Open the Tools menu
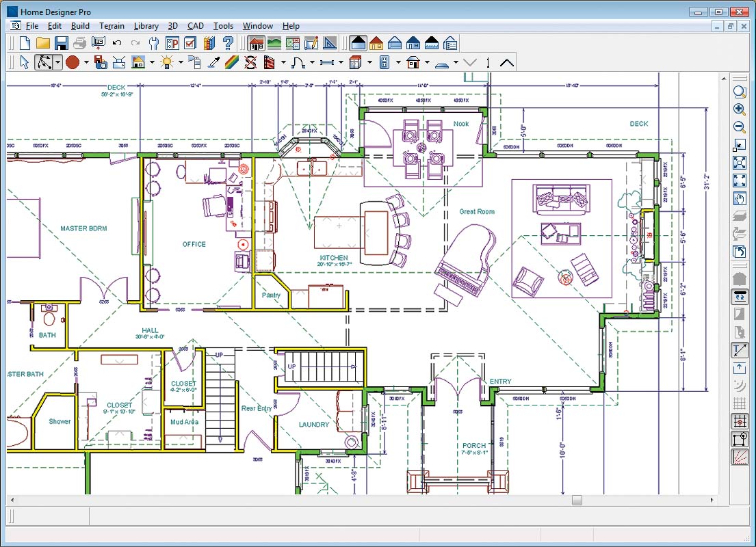 [223, 26]
